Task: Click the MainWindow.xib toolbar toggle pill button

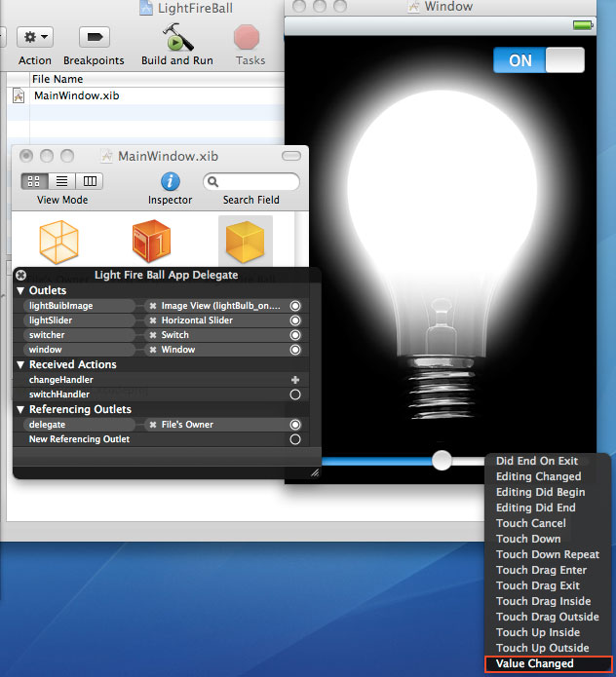Action: click(x=291, y=156)
